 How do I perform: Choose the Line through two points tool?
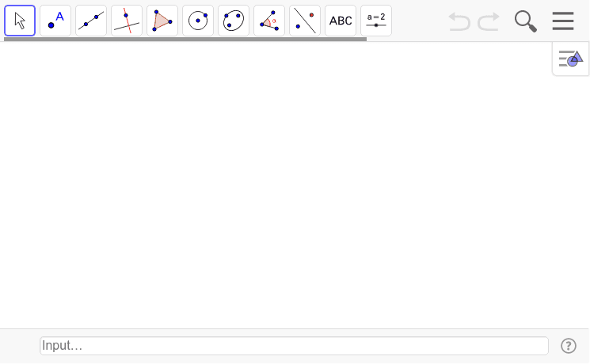(91, 21)
